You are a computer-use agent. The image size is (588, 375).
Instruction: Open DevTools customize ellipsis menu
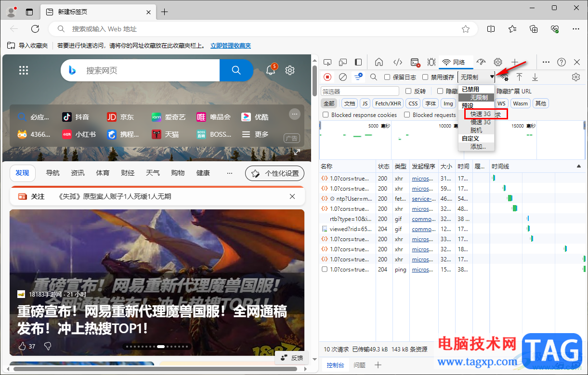pyautogui.click(x=546, y=62)
